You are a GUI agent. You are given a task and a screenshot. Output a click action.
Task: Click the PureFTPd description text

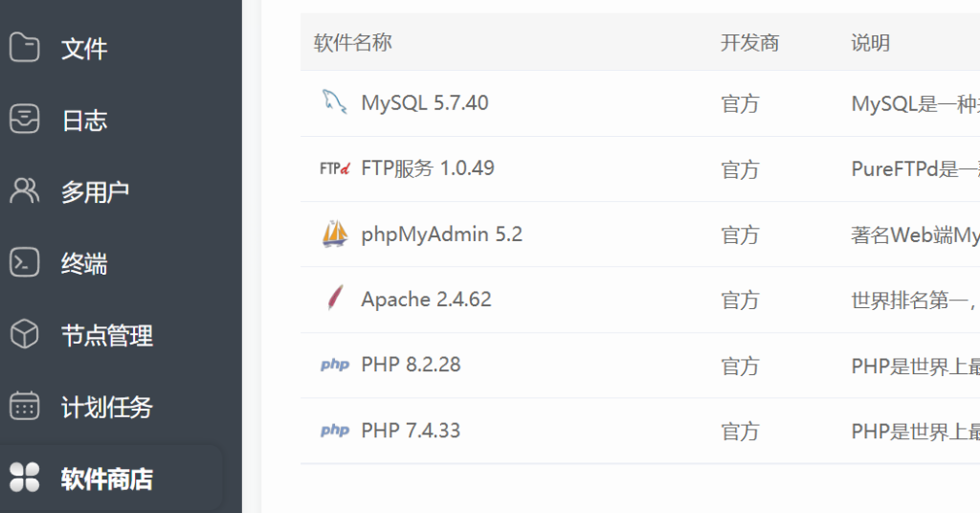coord(916,168)
